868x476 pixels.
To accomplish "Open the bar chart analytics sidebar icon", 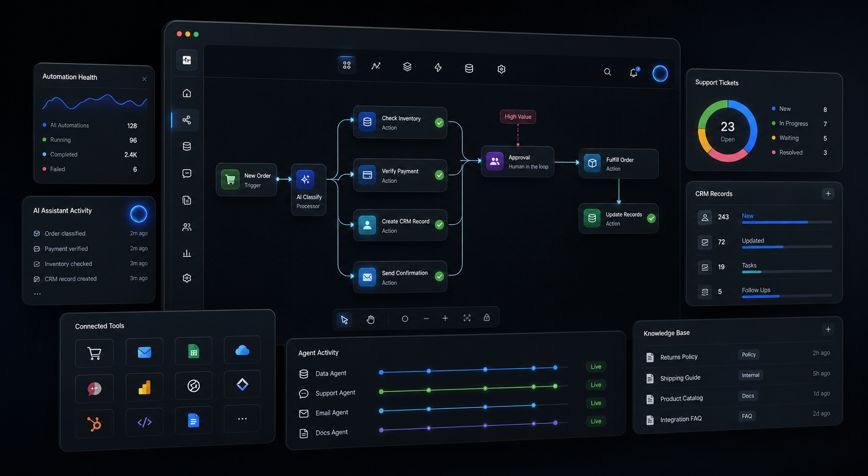I will [187, 253].
